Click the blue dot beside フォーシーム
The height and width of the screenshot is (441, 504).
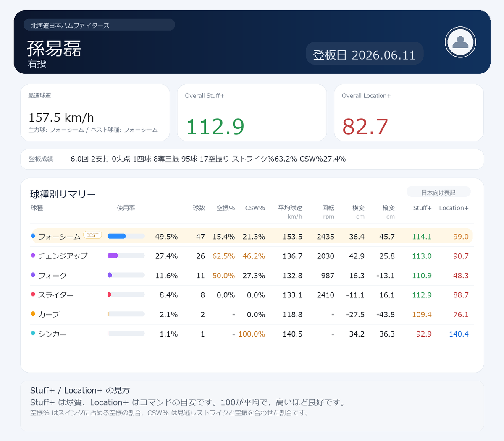33,236
